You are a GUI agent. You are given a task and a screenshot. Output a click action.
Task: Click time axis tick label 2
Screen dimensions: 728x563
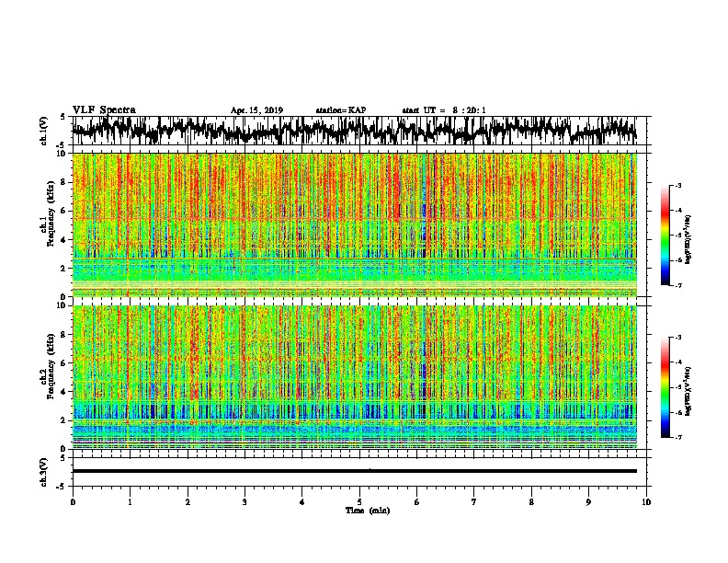pyautogui.click(x=188, y=502)
